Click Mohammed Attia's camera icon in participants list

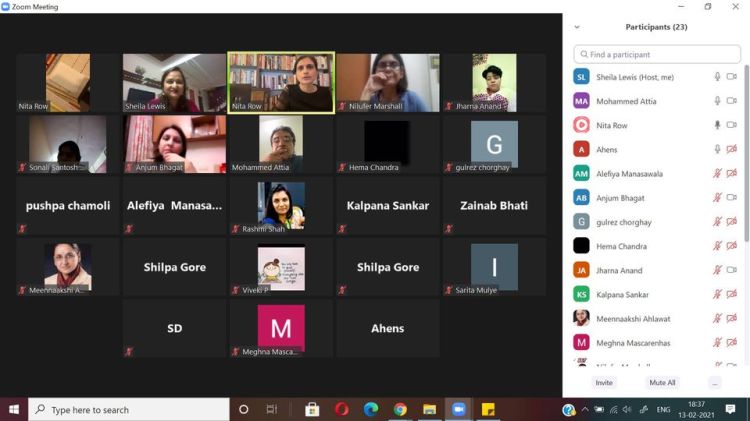[732, 101]
